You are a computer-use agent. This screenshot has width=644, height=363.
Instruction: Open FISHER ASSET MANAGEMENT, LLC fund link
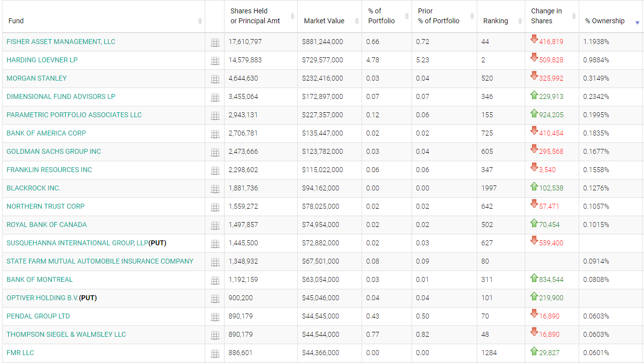[x=61, y=42]
